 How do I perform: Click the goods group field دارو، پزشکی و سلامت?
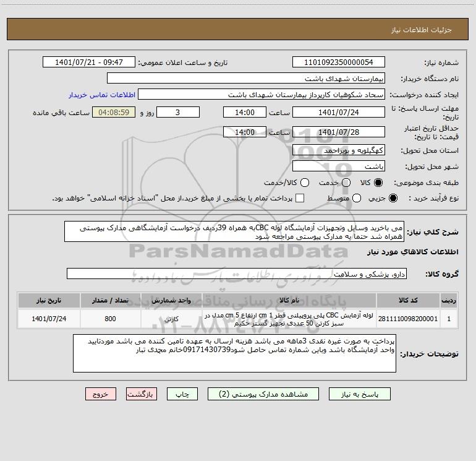click(x=237, y=274)
